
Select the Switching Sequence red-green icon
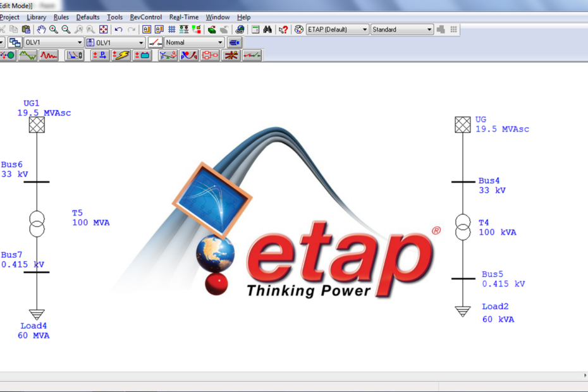(252, 56)
